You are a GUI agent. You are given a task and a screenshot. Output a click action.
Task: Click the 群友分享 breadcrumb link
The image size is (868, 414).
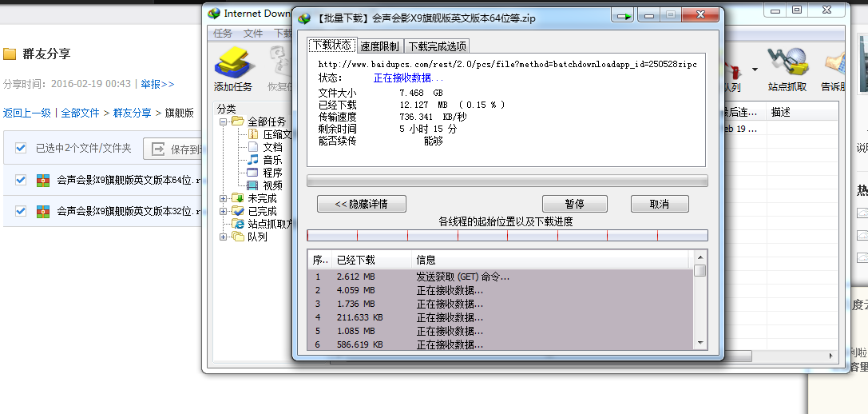[x=133, y=113]
